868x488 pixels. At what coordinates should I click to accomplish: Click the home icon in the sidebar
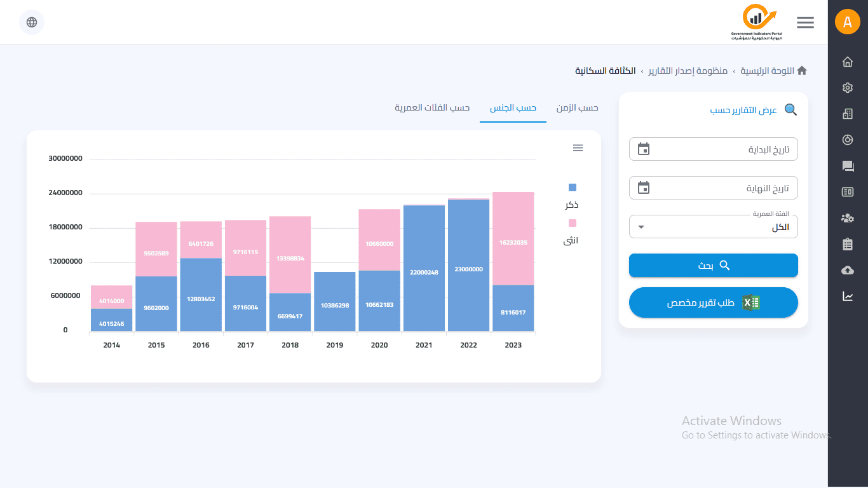(x=847, y=62)
